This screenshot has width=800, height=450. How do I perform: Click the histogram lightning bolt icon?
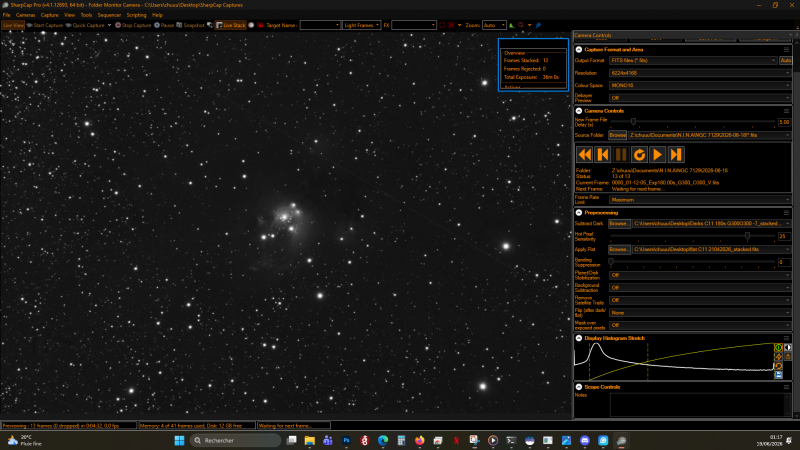[x=779, y=357]
